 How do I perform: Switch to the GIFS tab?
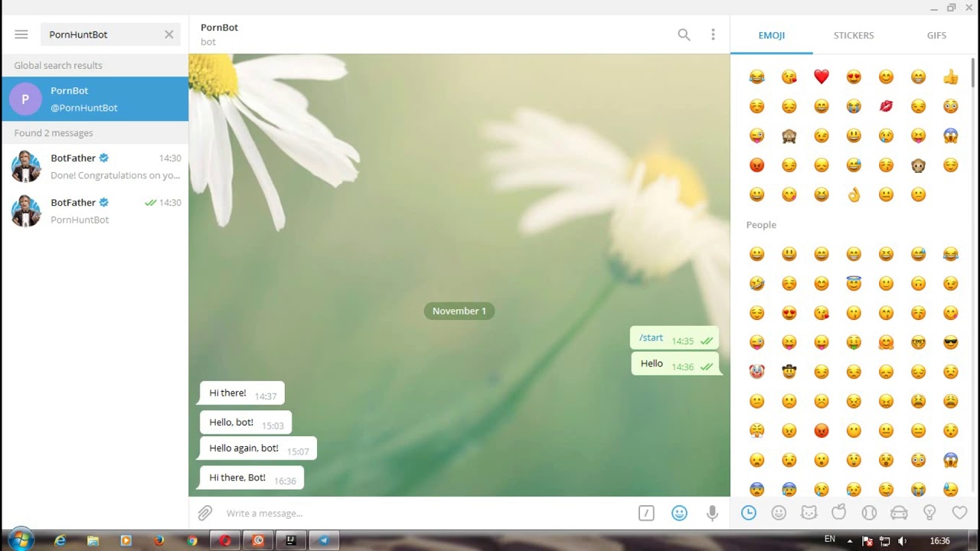pos(936,35)
